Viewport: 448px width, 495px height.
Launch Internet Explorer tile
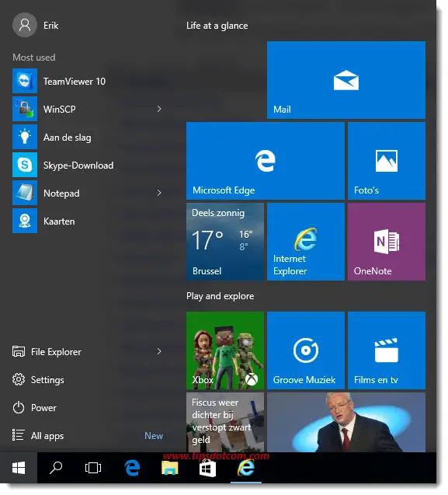pyautogui.click(x=305, y=242)
